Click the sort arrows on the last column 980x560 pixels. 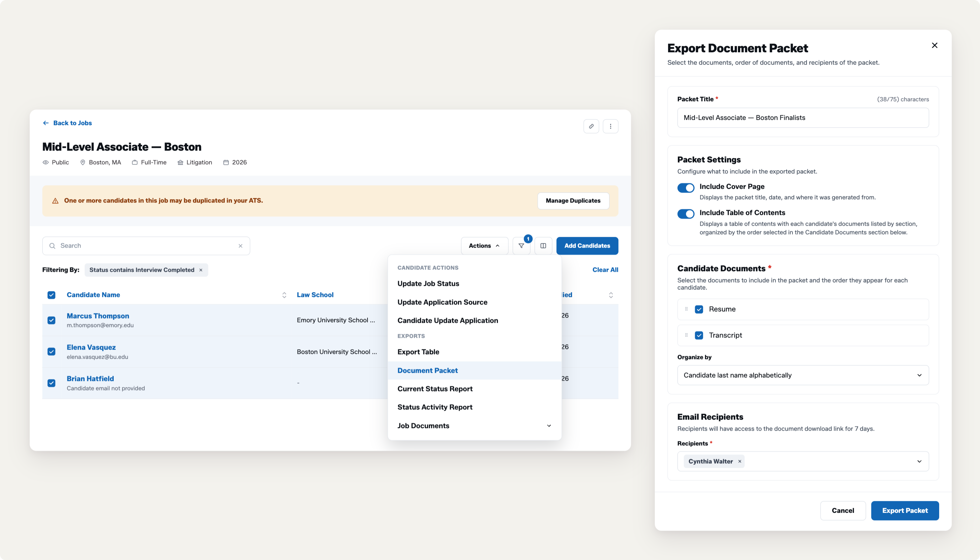(x=611, y=295)
